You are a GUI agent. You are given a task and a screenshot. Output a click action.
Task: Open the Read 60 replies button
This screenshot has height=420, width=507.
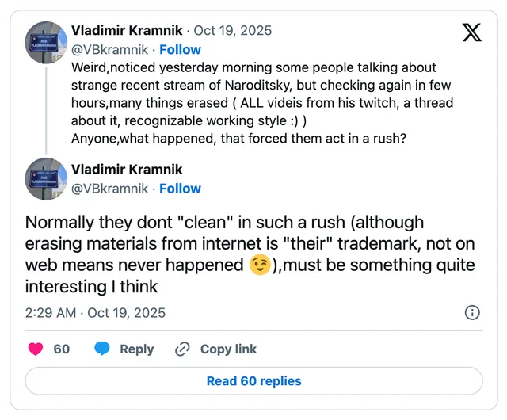click(x=253, y=381)
